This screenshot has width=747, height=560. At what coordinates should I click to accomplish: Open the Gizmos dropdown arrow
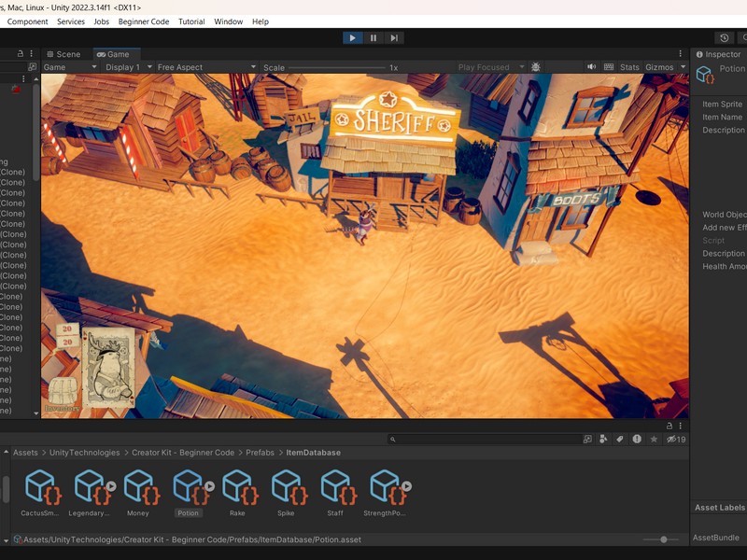click(x=683, y=67)
